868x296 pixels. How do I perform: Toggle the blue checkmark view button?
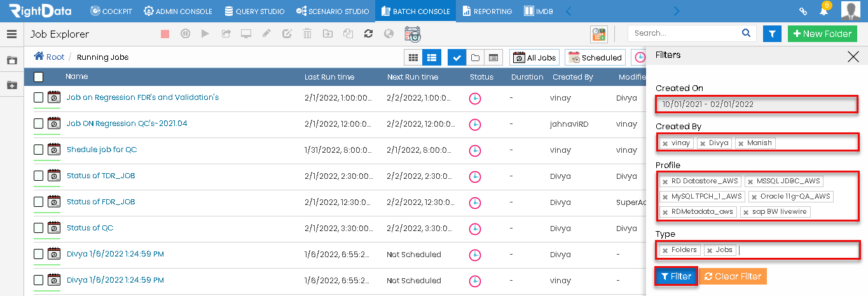457,57
